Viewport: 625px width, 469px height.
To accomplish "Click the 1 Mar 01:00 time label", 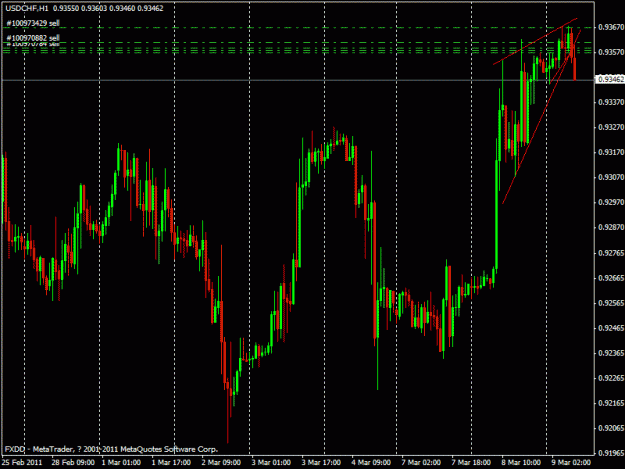I will (x=121, y=463).
